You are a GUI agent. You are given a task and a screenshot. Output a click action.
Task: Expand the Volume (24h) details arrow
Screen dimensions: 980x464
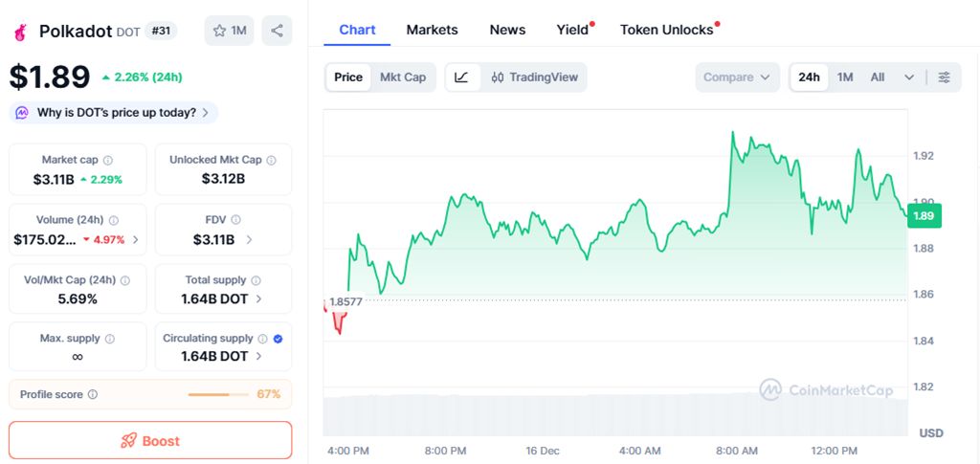click(x=135, y=239)
